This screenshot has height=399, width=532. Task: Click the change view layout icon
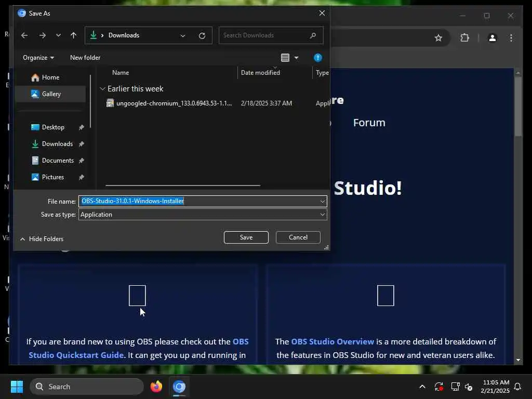(285, 58)
